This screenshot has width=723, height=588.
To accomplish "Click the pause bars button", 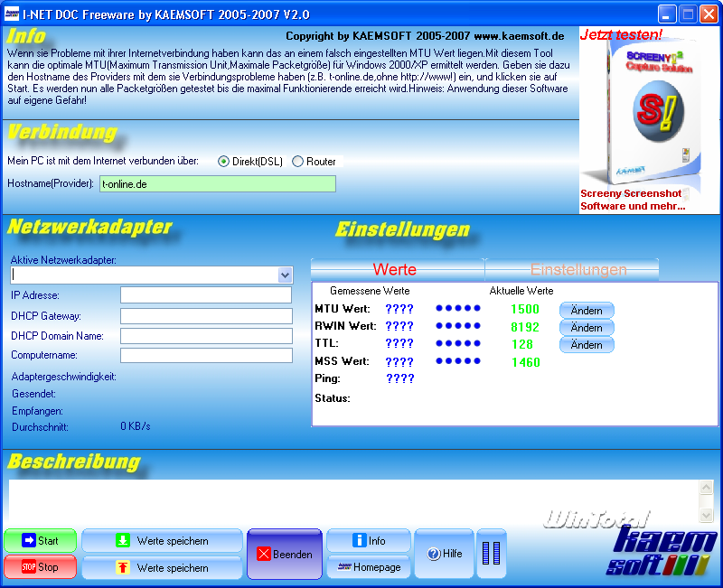I will pos(491,554).
